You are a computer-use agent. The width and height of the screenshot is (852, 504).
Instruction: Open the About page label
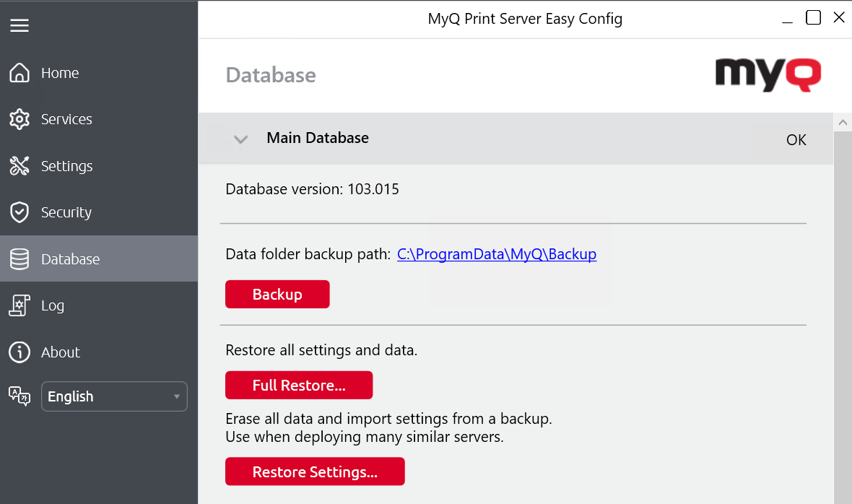[x=61, y=352]
